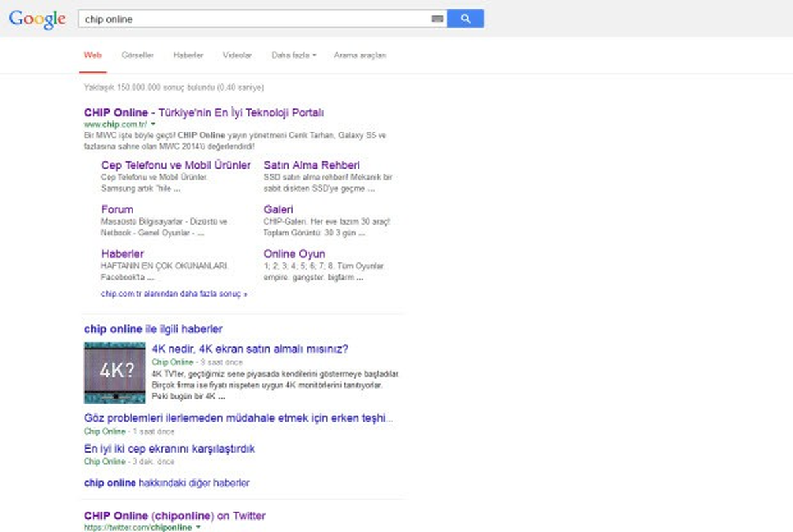This screenshot has width=793, height=532.
Task: Expand the arrow next to twitter.com/chiponline URL
Action: point(198,527)
